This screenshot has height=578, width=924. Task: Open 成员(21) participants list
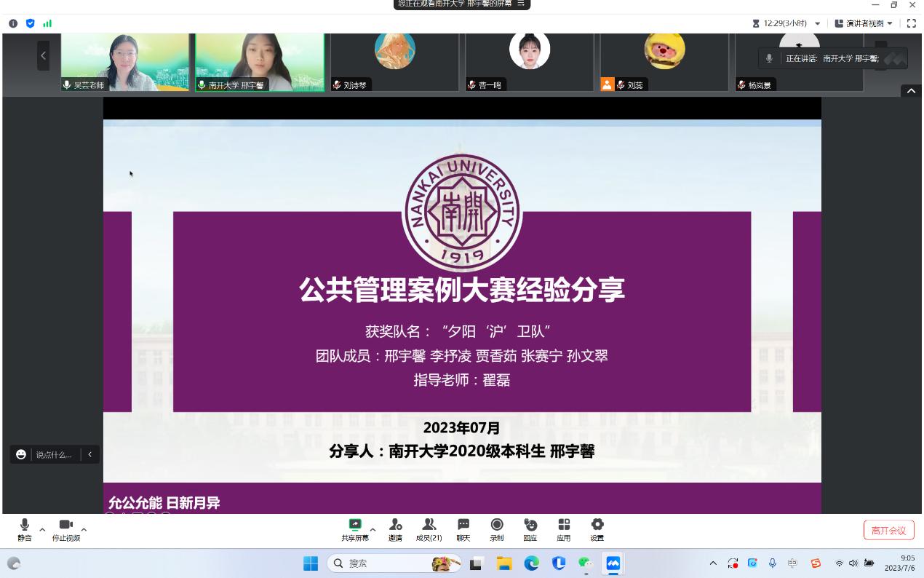click(x=429, y=529)
